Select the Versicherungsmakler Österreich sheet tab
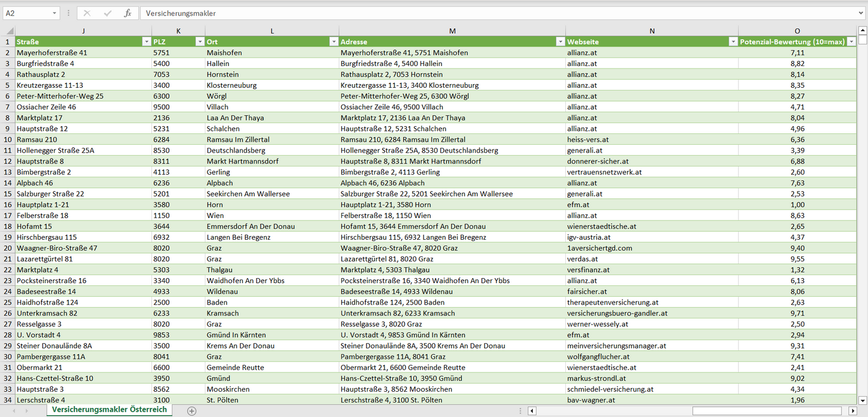Image resolution: width=868 pixels, height=417 pixels. point(109,410)
